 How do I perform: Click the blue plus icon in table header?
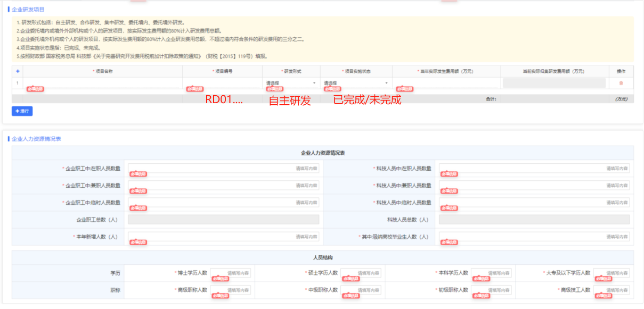tap(17, 71)
